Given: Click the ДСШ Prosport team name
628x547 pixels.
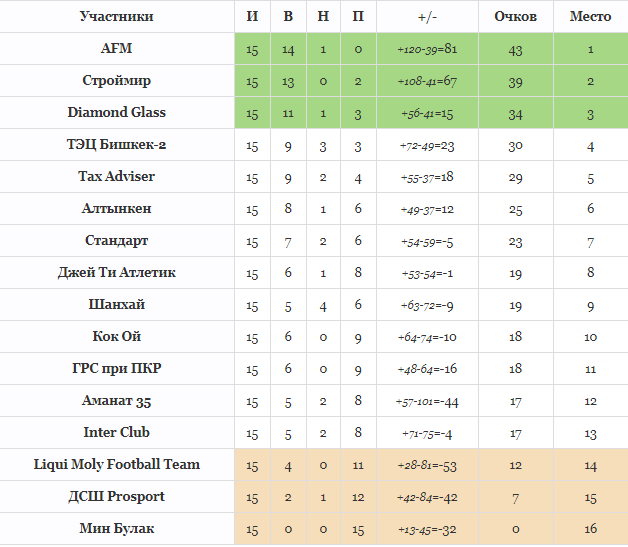Looking at the screenshot, I should click(x=117, y=497).
